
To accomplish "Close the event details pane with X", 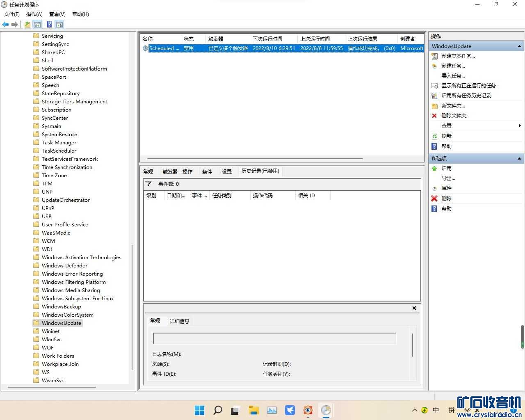I will 414,308.
